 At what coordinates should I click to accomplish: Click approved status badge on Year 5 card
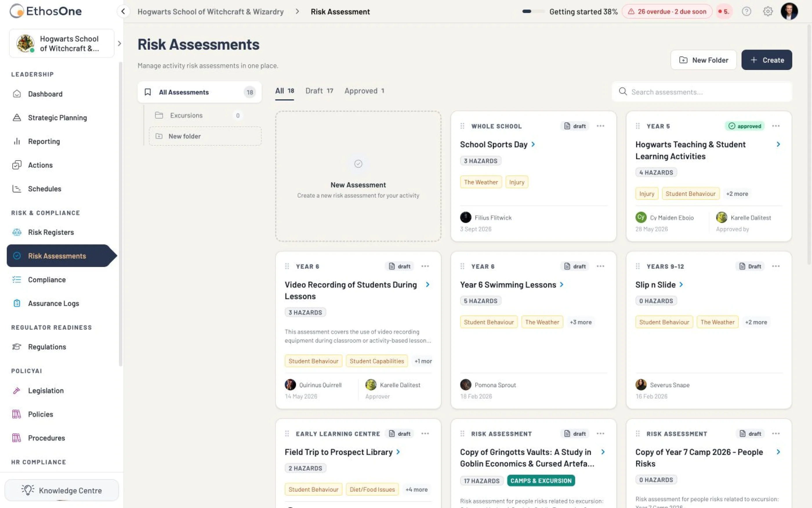click(x=744, y=126)
